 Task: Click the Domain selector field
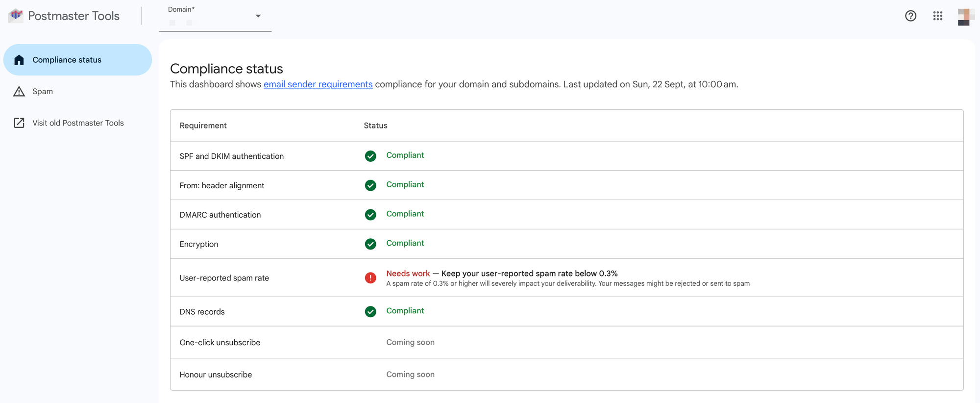215,17
